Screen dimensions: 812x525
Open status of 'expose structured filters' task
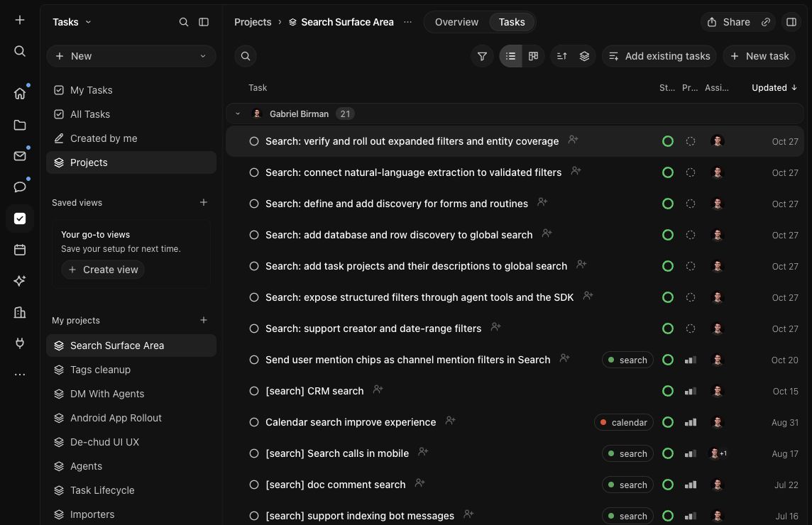click(x=668, y=297)
